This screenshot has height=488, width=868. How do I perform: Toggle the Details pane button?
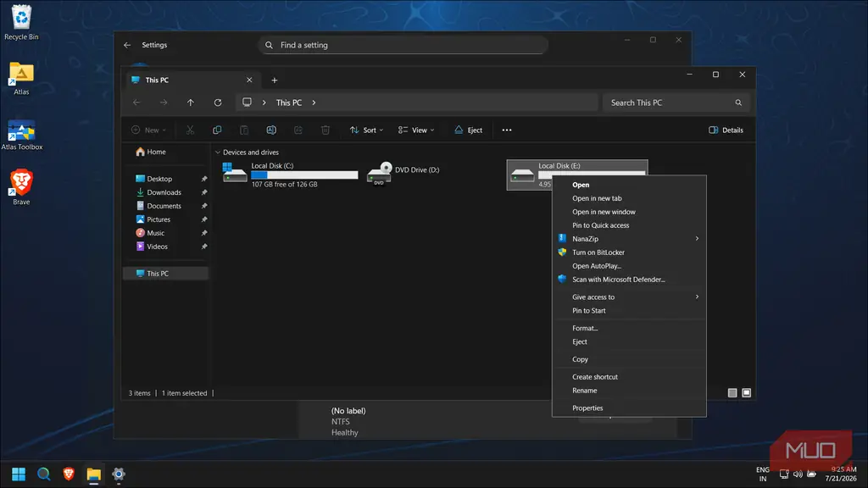[726, 130]
